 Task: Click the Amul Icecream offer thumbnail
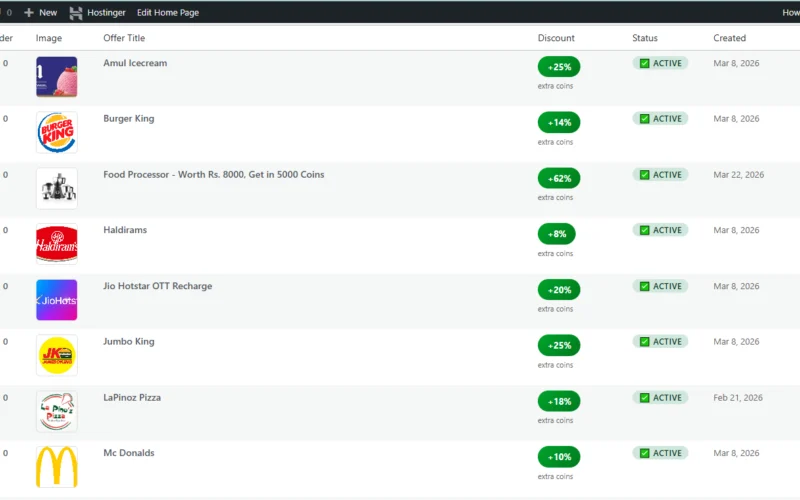pos(56,77)
